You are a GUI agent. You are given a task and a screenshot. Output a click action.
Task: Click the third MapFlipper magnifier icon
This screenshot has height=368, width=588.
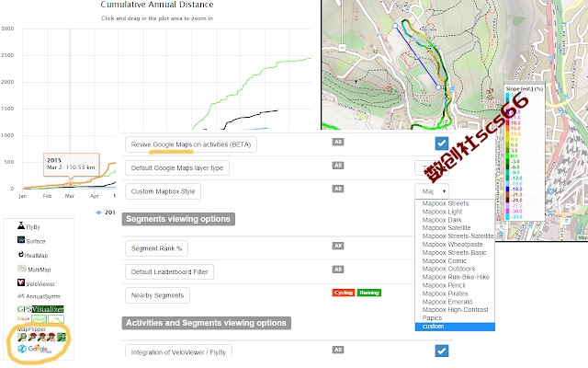[x=41, y=338]
